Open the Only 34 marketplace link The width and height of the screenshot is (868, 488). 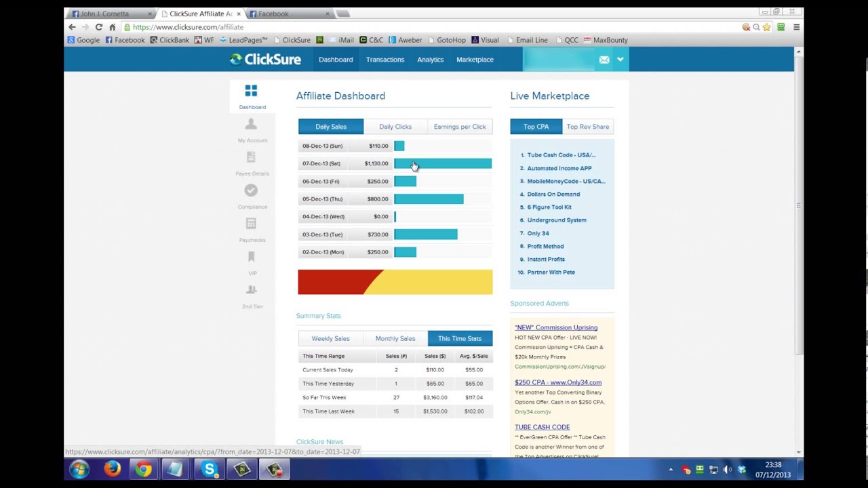pos(538,233)
